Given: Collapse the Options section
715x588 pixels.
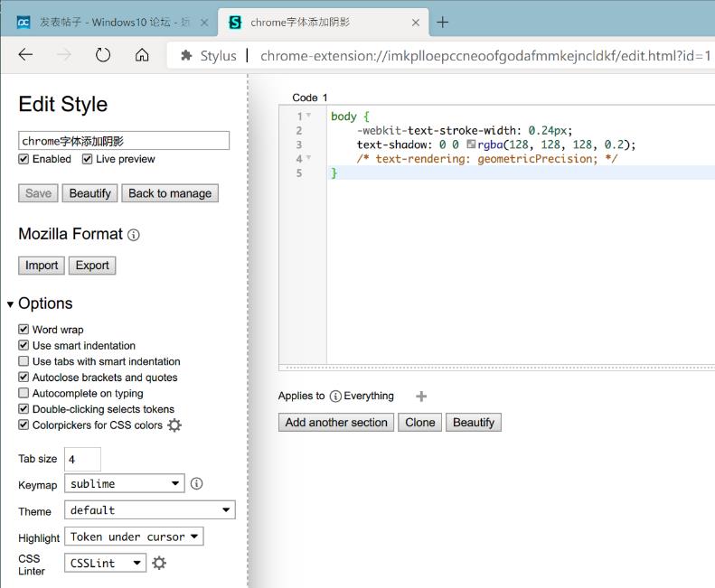Looking at the screenshot, I should 11,304.
